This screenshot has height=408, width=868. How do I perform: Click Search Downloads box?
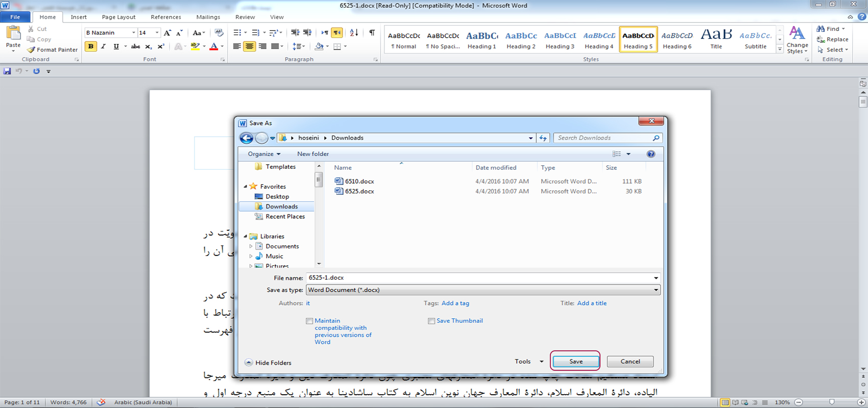tap(608, 138)
